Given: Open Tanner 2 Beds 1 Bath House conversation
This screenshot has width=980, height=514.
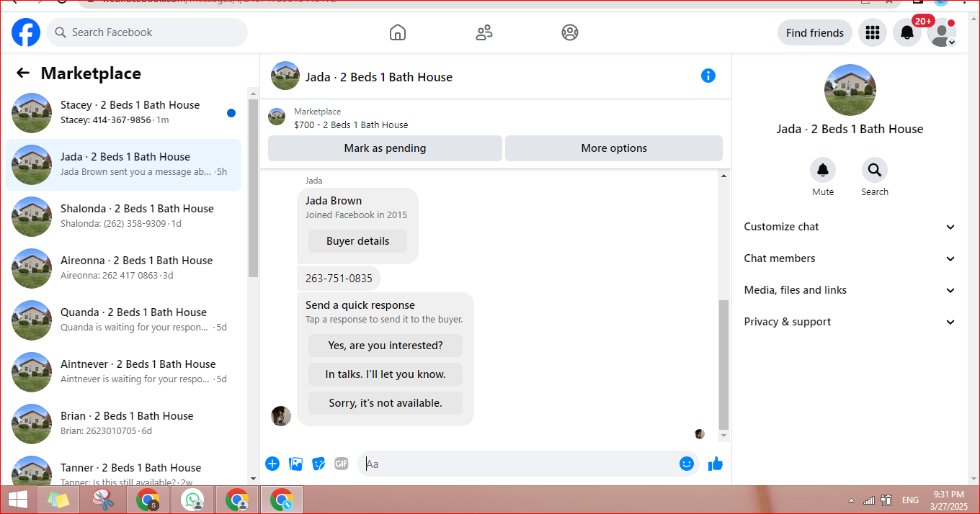Looking at the screenshot, I should [124, 469].
